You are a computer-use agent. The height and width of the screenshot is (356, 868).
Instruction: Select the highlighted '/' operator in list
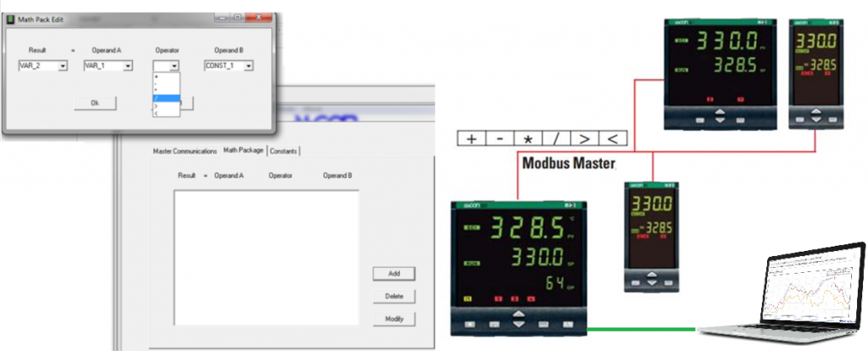pyautogui.click(x=166, y=98)
